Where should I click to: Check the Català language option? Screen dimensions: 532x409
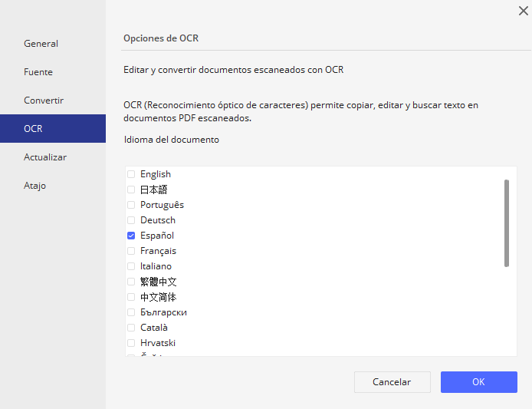click(x=131, y=328)
